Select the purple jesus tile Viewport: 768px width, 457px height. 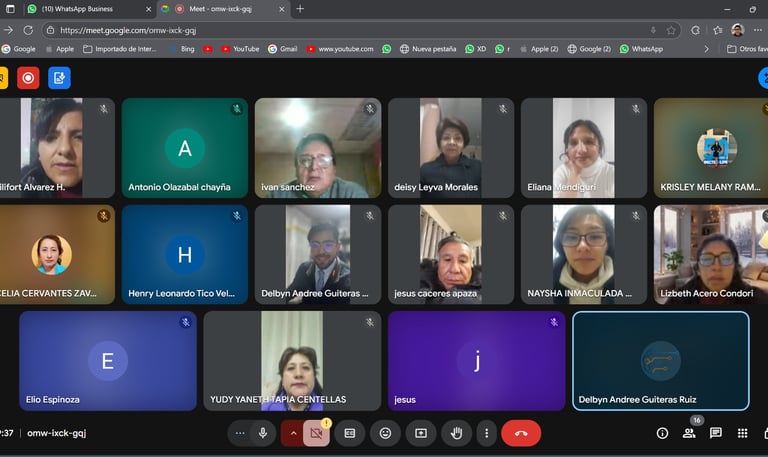click(x=477, y=361)
